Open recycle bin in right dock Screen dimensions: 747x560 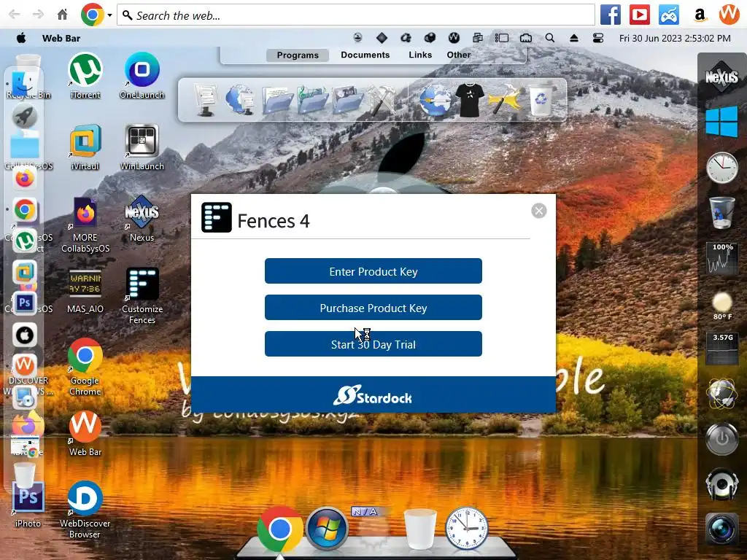pyautogui.click(x=721, y=212)
